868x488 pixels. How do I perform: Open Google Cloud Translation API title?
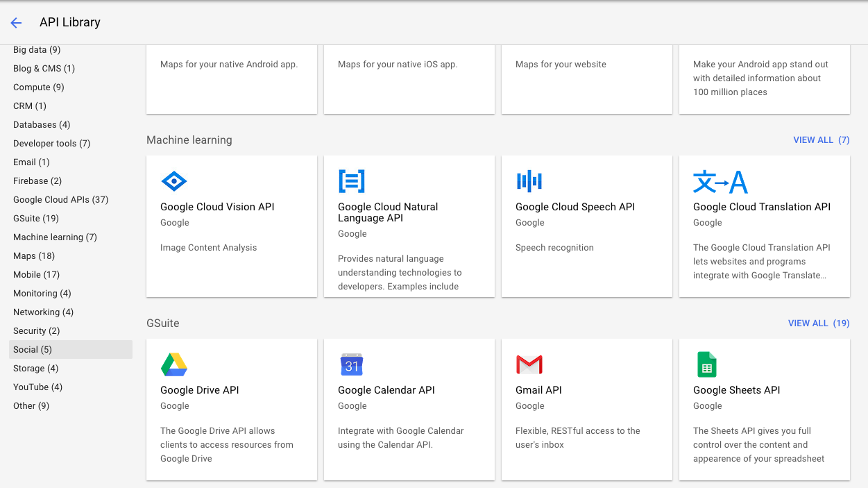point(762,207)
